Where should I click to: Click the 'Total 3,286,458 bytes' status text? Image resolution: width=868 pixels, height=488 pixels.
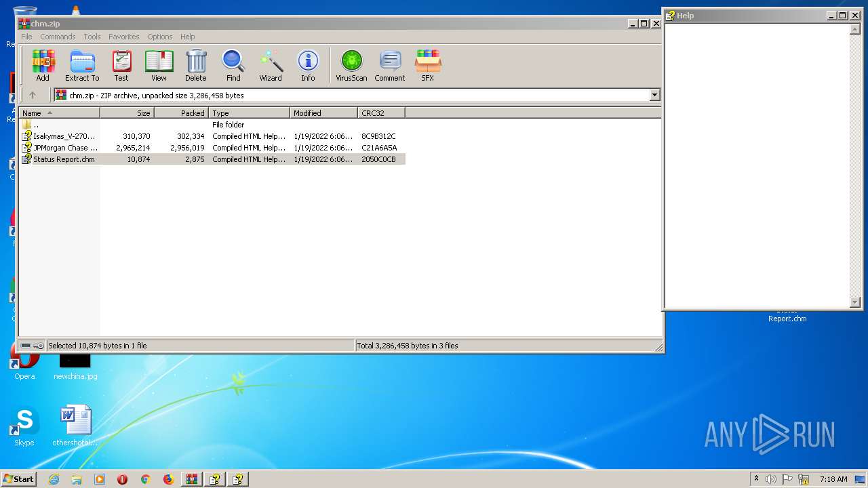click(408, 346)
